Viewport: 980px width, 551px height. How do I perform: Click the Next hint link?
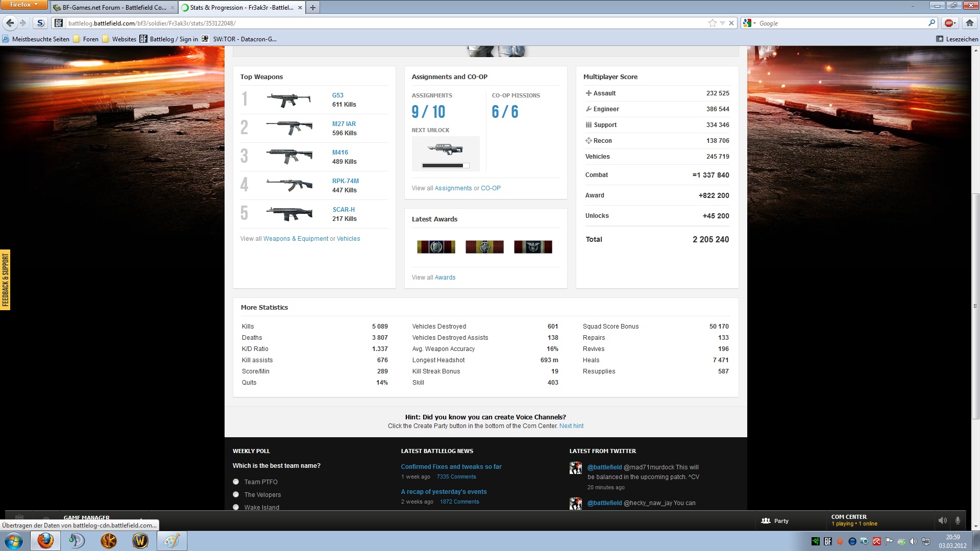pos(571,426)
